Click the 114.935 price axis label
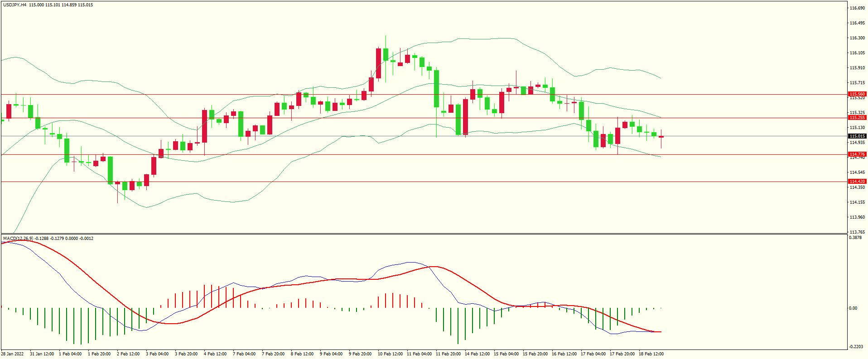The height and width of the screenshot is (359, 868). pyautogui.click(x=857, y=143)
